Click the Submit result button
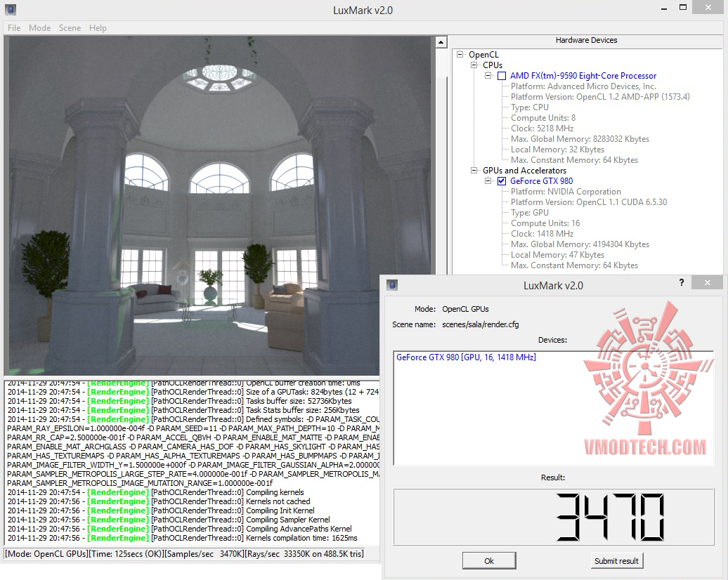728x580 pixels. point(616,560)
